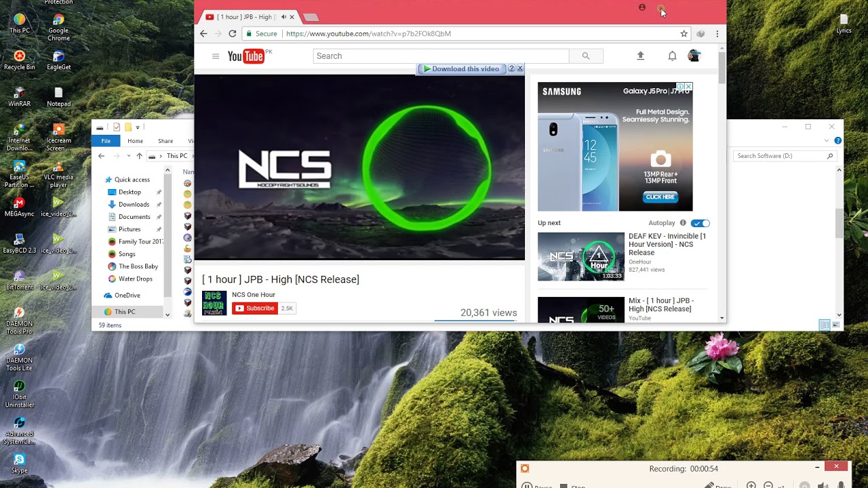Click the Explorer up-arrow button
Image resolution: width=868 pixels, height=488 pixels.
[139, 156]
